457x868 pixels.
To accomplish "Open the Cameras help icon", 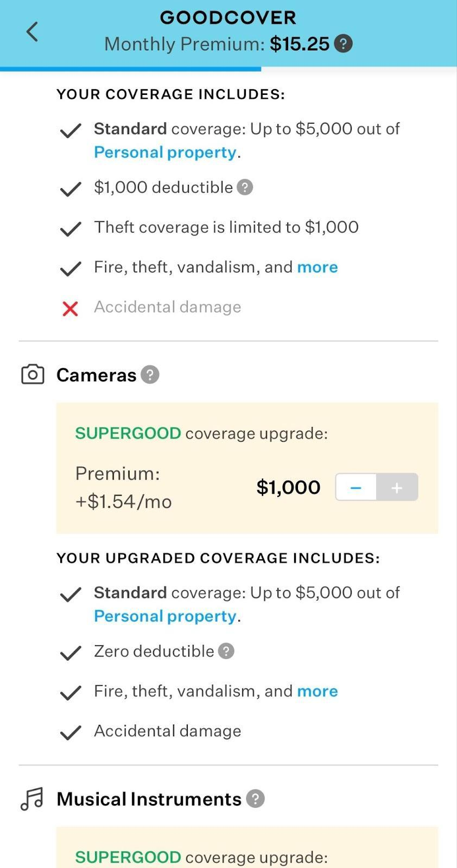I will pyautogui.click(x=150, y=374).
